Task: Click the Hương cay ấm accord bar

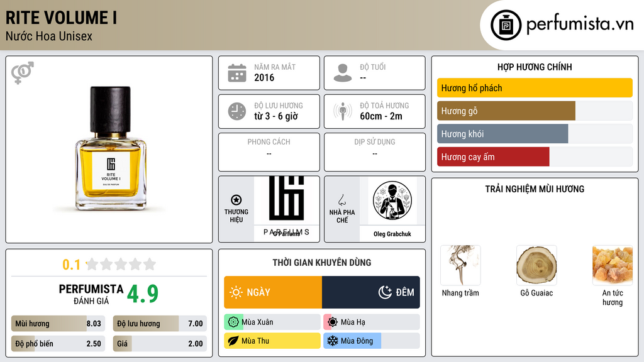Action: [535, 156]
